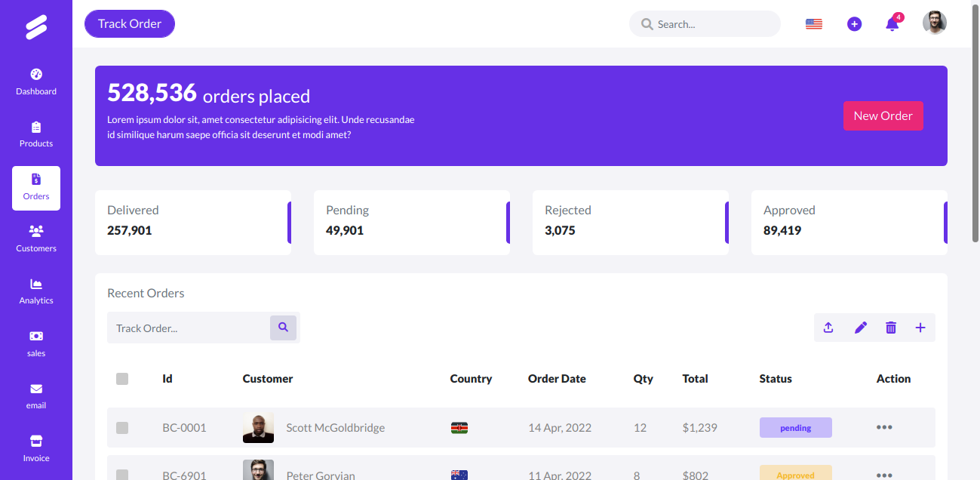Viewport: 980px width, 480px height.
Task: Open the sales sidebar item
Action: pyautogui.click(x=36, y=344)
